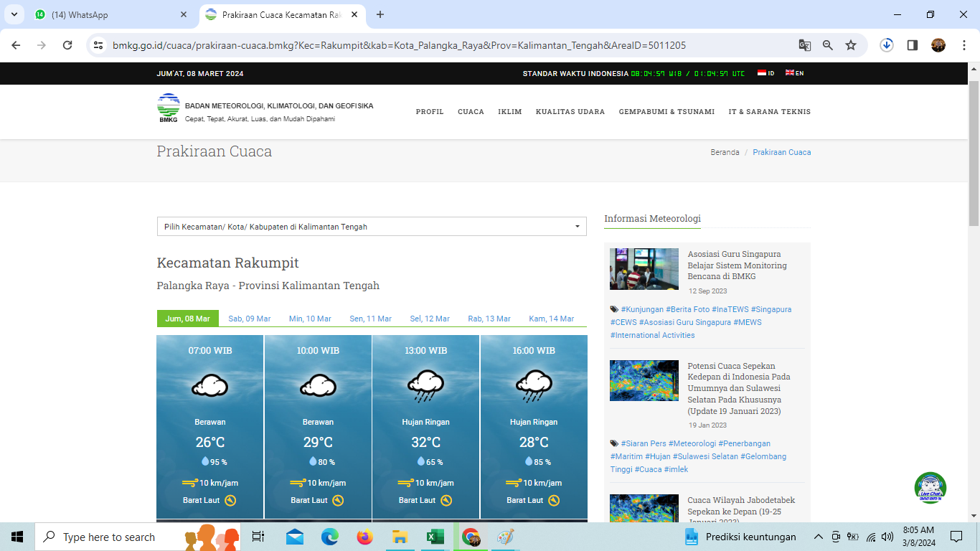
Task: Click the Beranda breadcrumb link
Action: [725, 152]
